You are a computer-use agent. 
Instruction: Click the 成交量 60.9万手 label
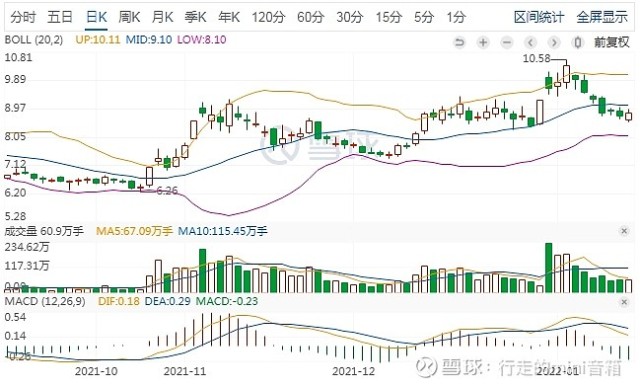click(x=44, y=231)
